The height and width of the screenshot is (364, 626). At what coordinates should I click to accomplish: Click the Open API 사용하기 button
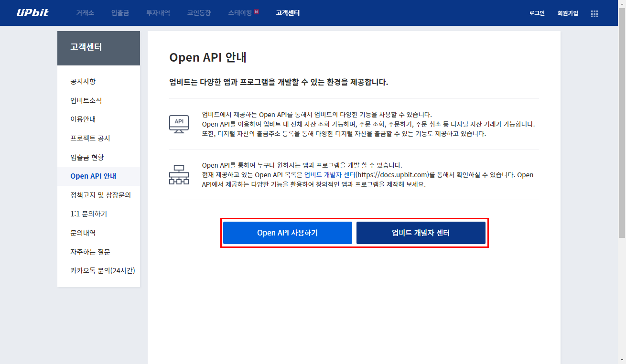288,233
